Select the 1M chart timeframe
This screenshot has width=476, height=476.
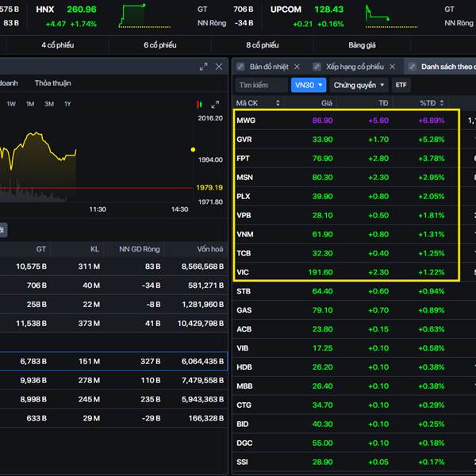click(30, 104)
